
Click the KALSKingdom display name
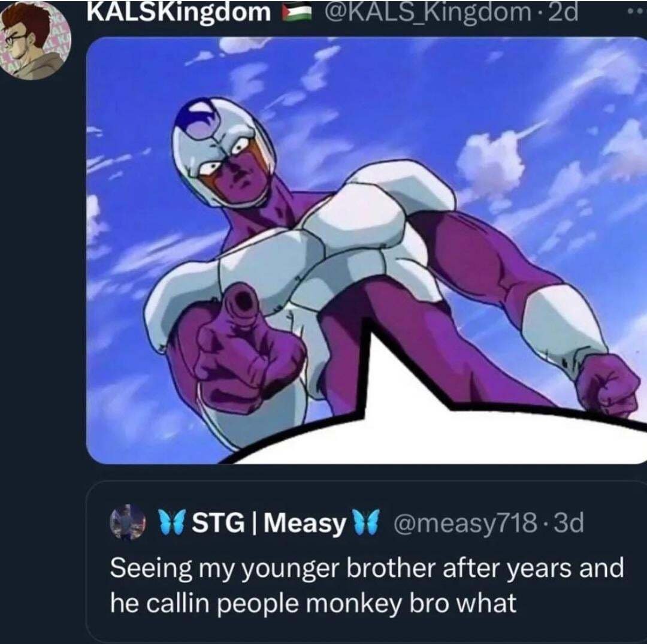179,11
